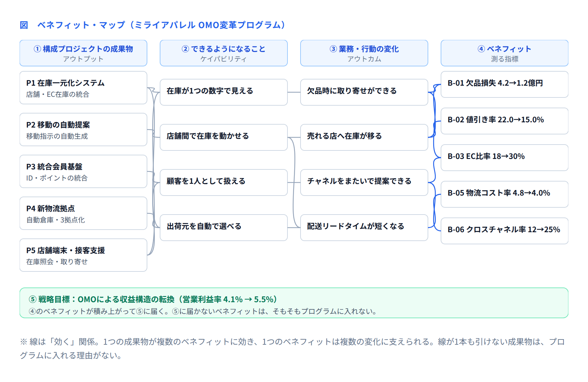Click outcome チャネルをまたいで提案できる

[364, 182]
